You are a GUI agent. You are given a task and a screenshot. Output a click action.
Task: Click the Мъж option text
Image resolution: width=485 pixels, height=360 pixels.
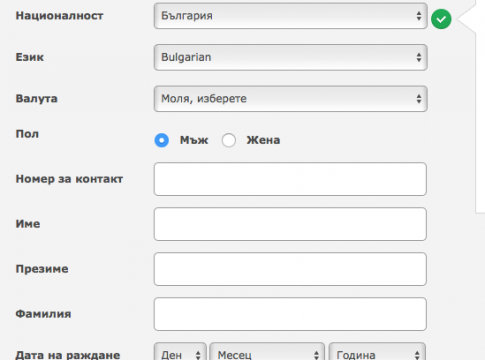(194, 140)
